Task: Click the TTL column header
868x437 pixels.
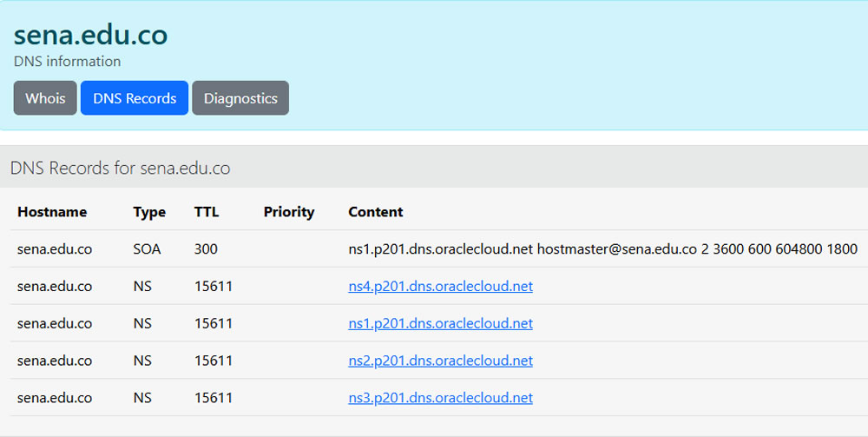Action: click(207, 212)
